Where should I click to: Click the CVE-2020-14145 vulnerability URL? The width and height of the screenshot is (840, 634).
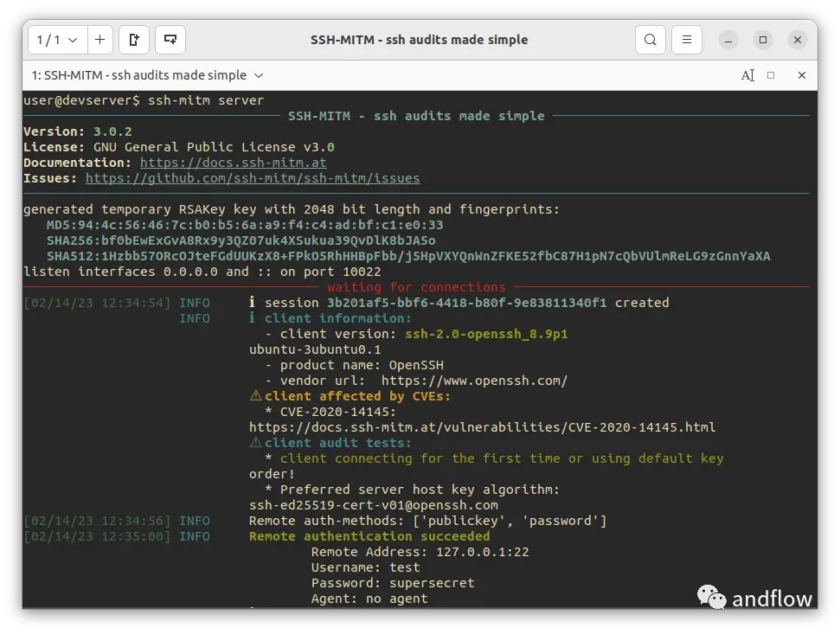482,426
